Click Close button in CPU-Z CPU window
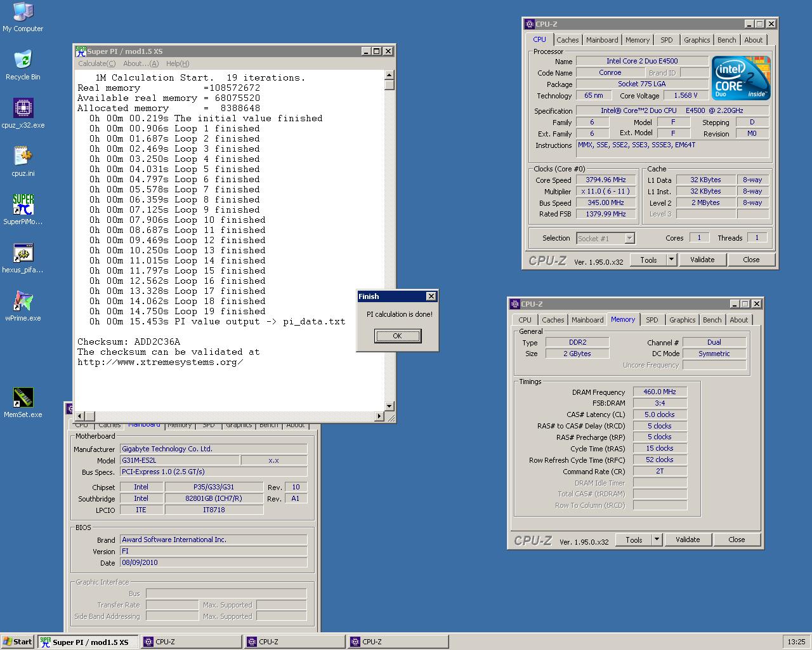Viewport: 812px width, 650px height. [751, 260]
